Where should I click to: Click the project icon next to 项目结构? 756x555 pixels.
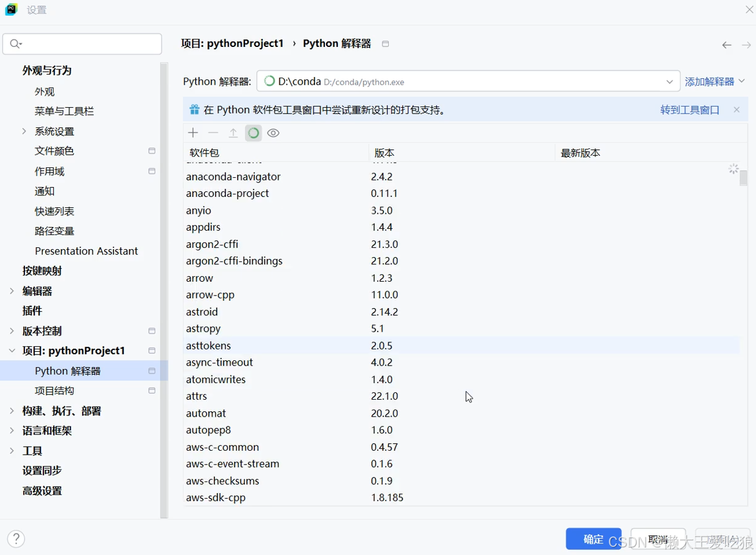(152, 390)
